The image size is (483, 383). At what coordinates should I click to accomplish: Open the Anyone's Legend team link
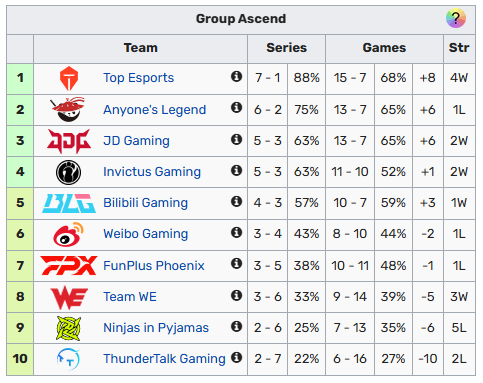click(x=155, y=110)
